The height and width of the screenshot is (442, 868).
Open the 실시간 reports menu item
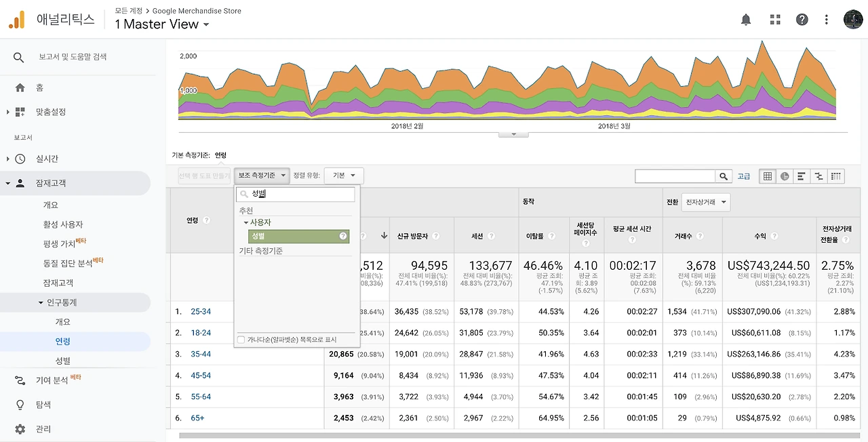tap(47, 159)
